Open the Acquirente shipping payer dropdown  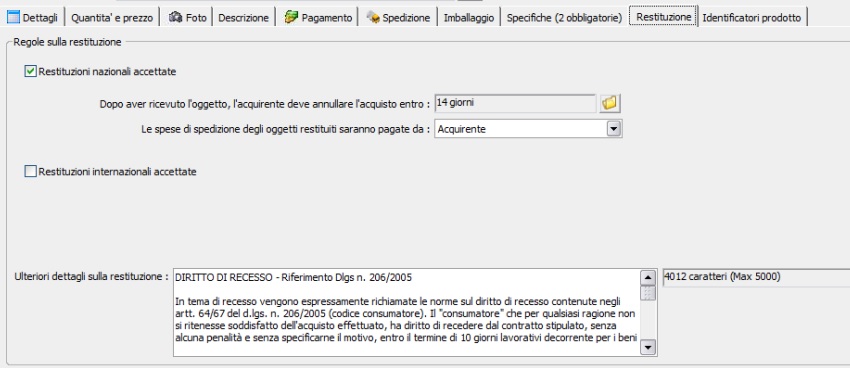point(613,129)
